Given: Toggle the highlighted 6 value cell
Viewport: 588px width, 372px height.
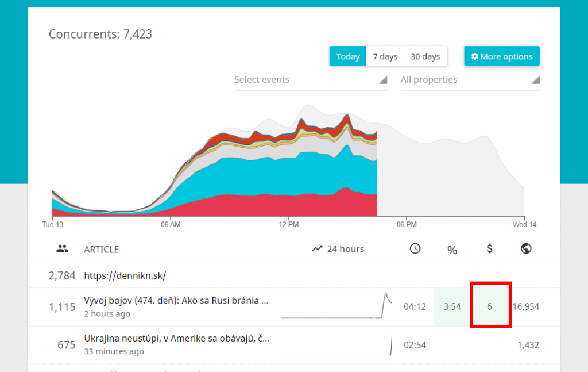Looking at the screenshot, I should pos(489,306).
